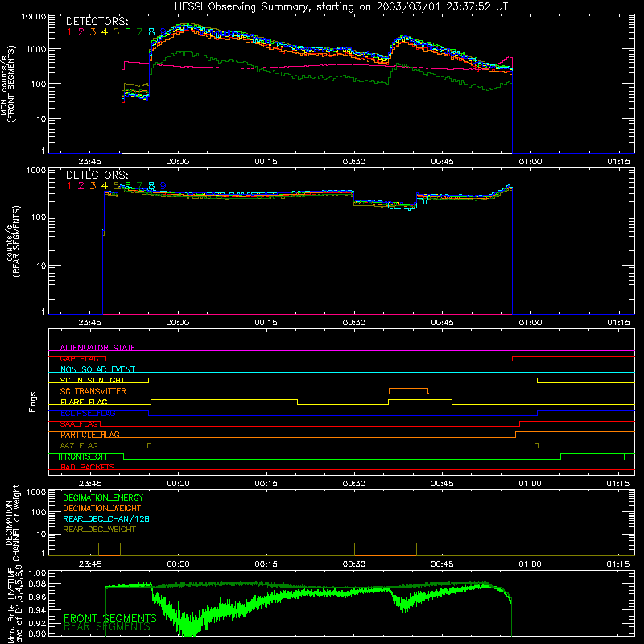
Task: Select DETECTORS: legend heading in rear segments plot
Action: pyautogui.click(x=97, y=175)
